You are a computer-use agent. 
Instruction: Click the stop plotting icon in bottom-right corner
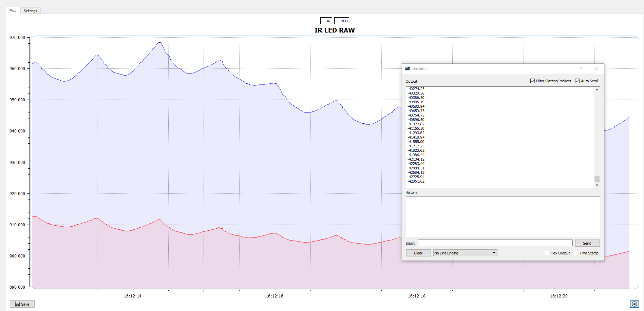click(x=634, y=304)
